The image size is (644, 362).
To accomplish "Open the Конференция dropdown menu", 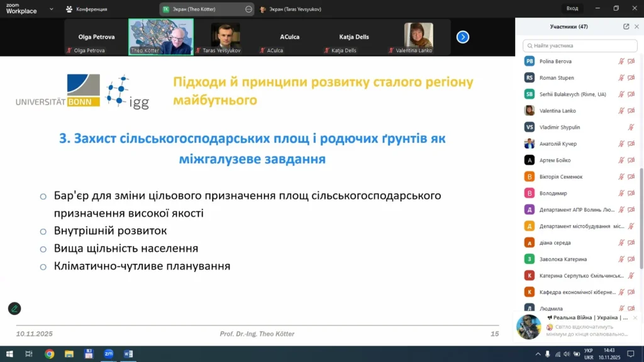I will [87, 9].
